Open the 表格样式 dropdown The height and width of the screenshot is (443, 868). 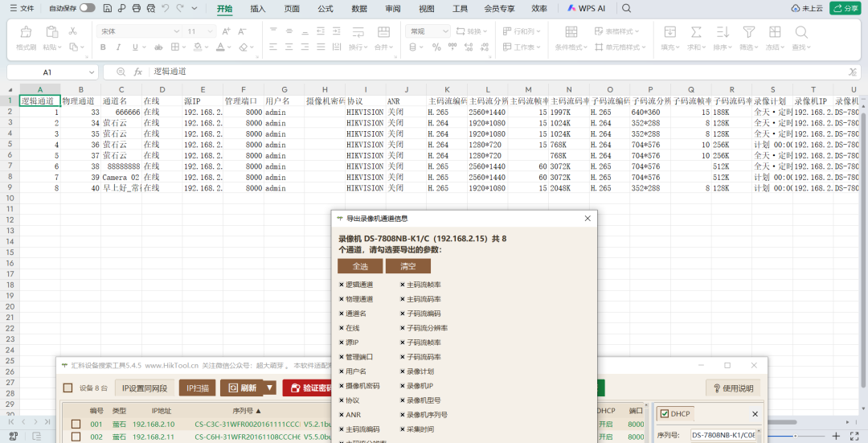pyautogui.click(x=616, y=31)
